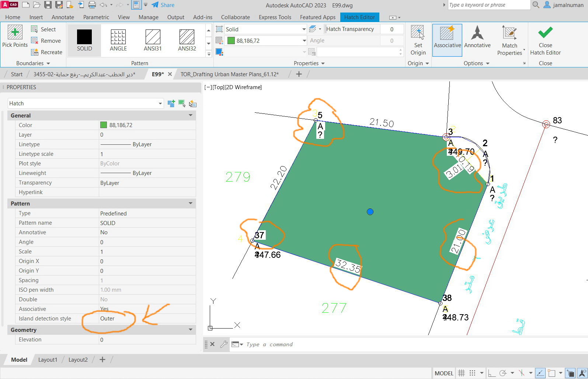Toggle grid display in status bar
The width and height of the screenshot is (588, 379).
pos(461,373)
